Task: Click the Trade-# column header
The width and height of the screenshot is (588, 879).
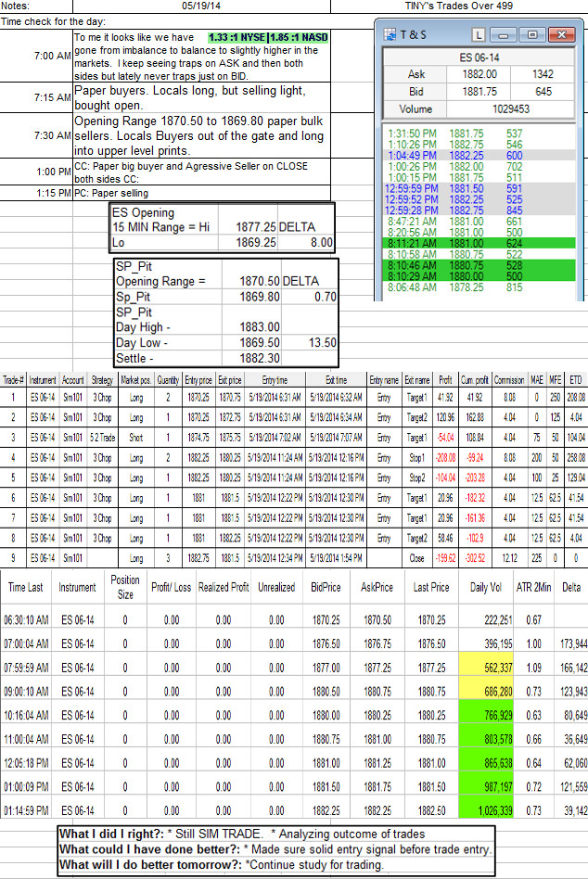Action: [14, 380]
